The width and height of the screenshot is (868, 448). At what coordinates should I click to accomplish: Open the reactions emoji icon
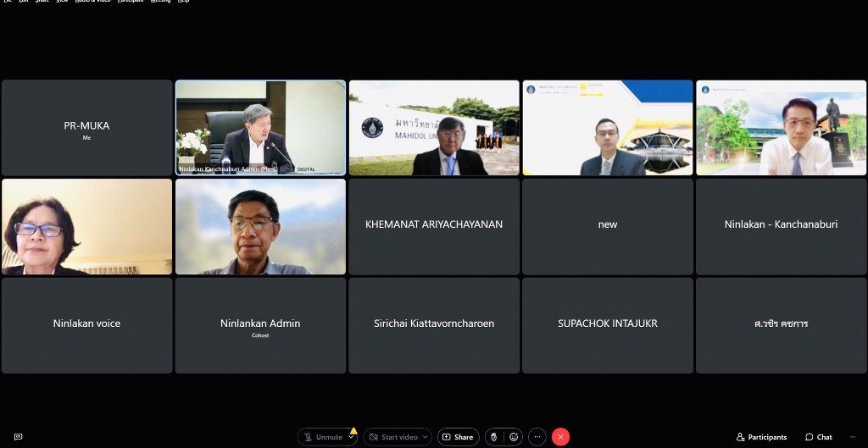(x=514, y=437)
